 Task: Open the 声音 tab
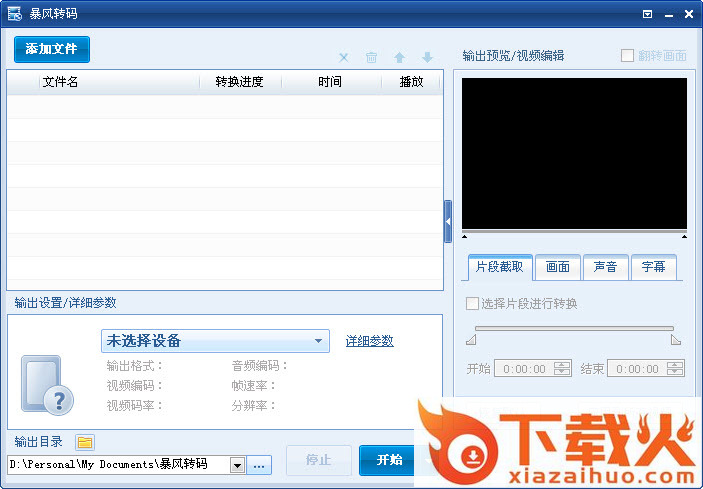click(x=605, y=267)
